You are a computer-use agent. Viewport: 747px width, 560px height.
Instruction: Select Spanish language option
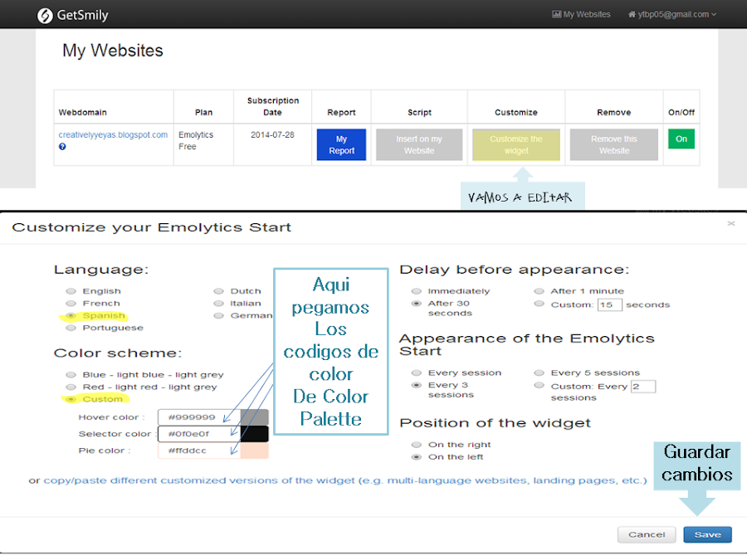[71, 316]
